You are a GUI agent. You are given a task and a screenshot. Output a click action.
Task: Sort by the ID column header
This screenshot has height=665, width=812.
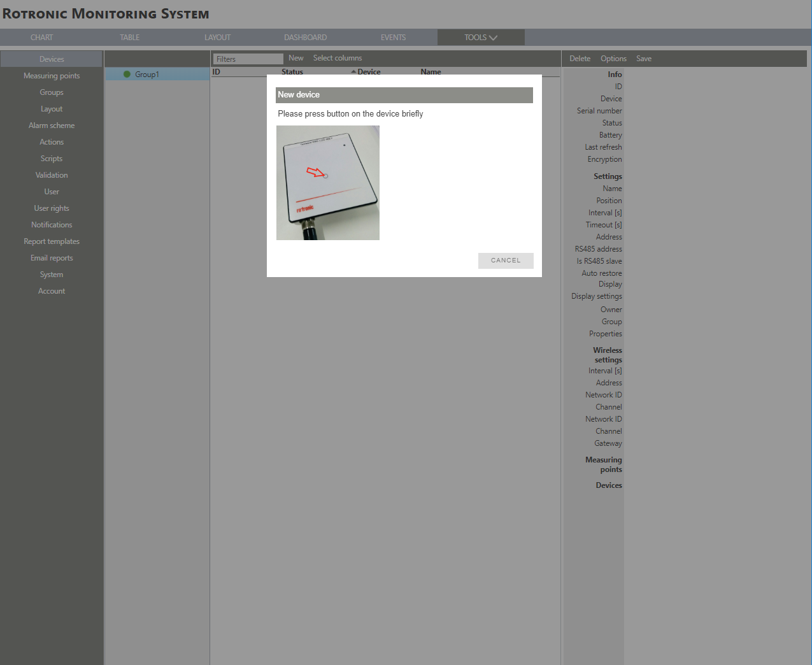pyautogui.click(x=216, y=72)
